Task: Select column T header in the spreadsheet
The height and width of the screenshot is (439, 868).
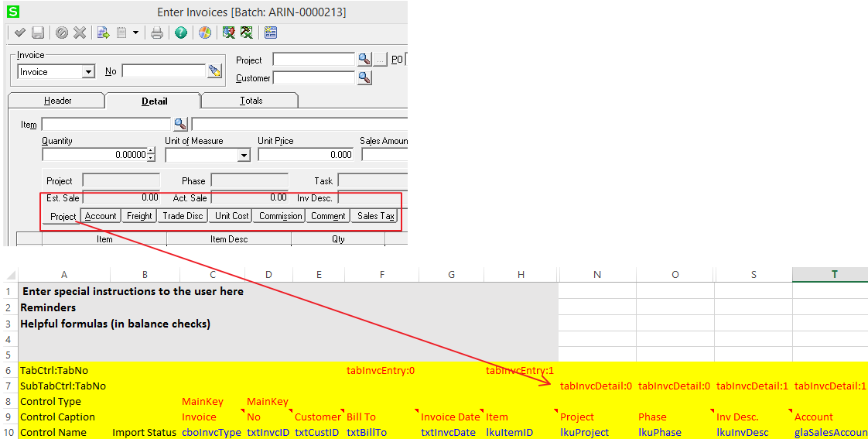Action: (x=834, y=274)
